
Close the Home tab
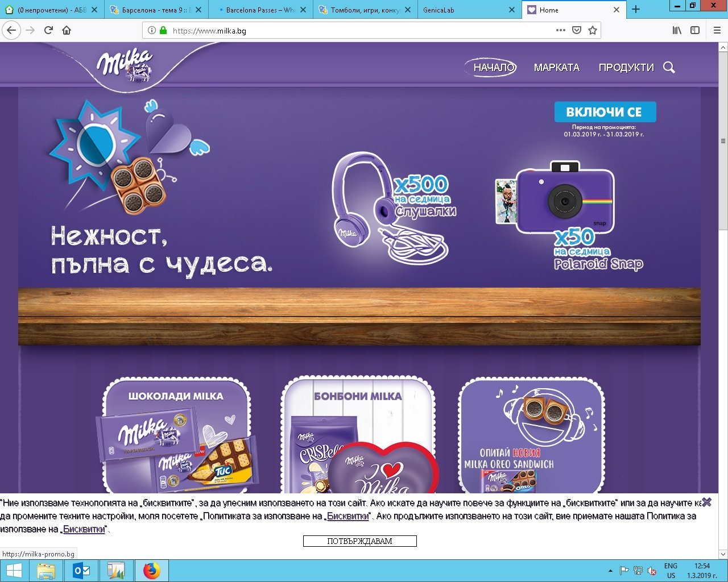617,10
